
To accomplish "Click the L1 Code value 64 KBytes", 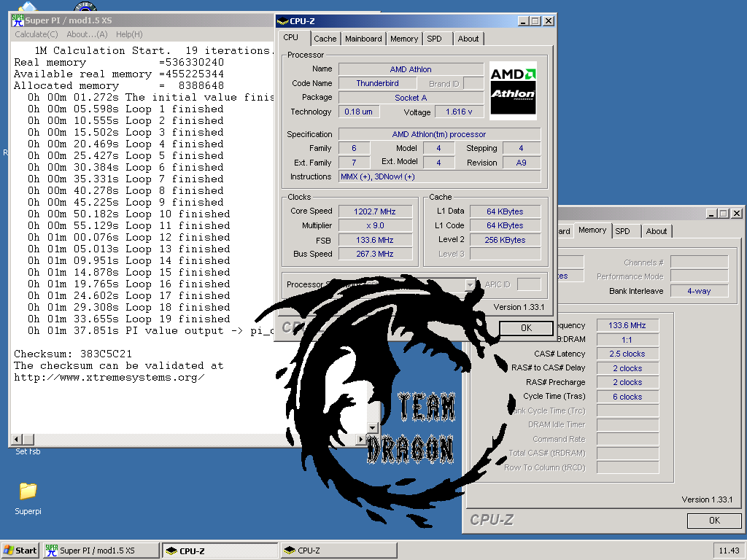I will point(505,225).
